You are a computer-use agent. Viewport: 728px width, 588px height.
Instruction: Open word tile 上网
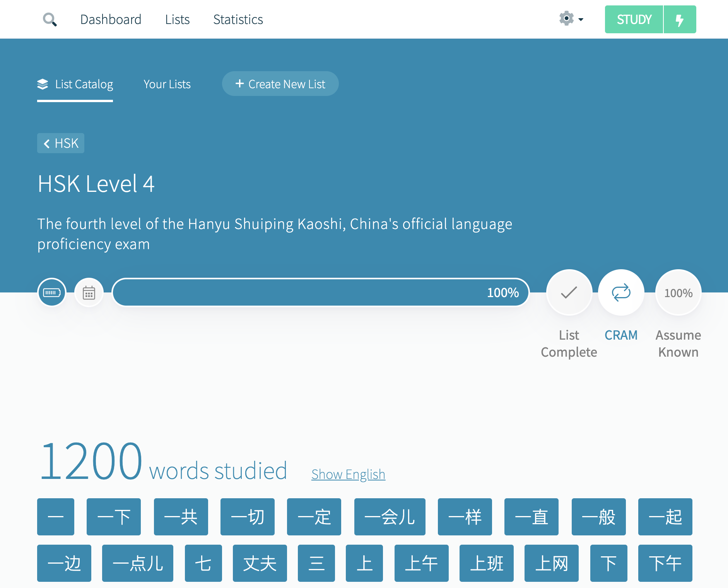pos(552,563)
